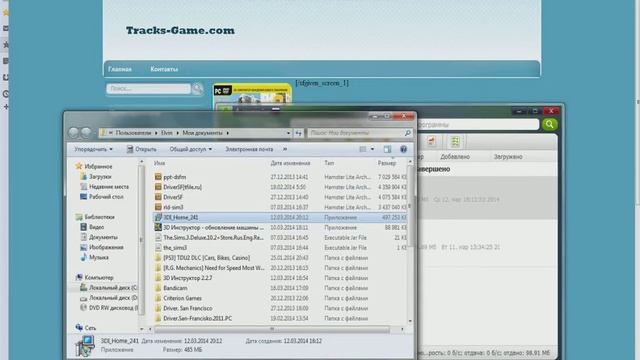The image size is (640, 360).
Task: Click Электронная почта toolbar button
Action: coord(249,149)
